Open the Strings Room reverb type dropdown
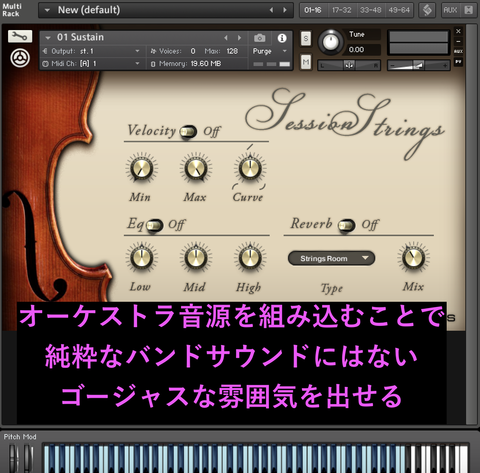The width and height of the screenshot is (480, 473). point(331,258)
